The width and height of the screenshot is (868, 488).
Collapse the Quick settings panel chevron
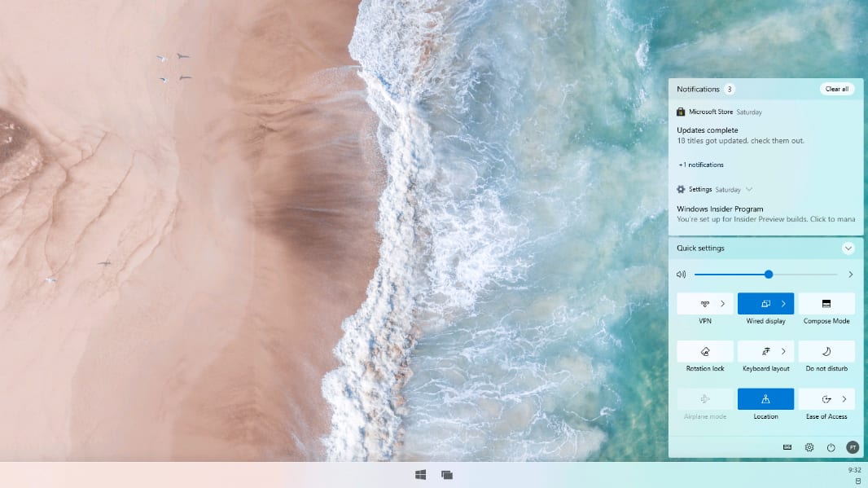pos(848,248)
